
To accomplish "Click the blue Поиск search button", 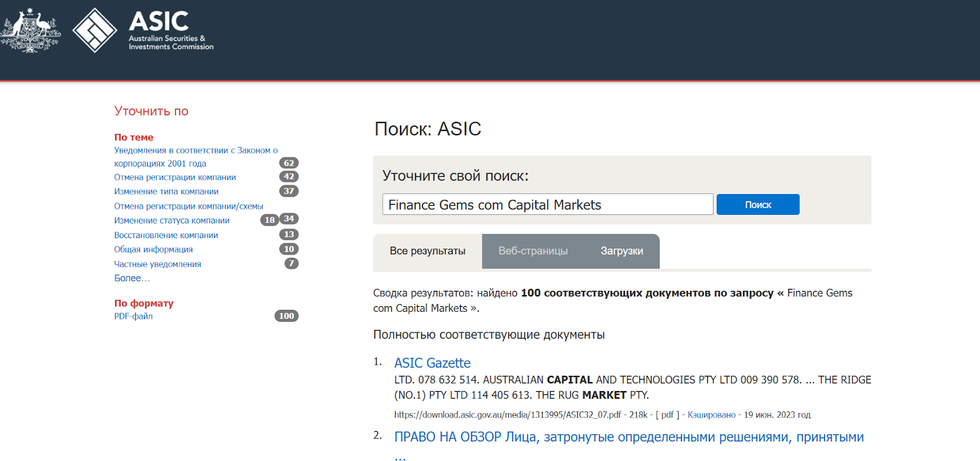I will 758,204.
